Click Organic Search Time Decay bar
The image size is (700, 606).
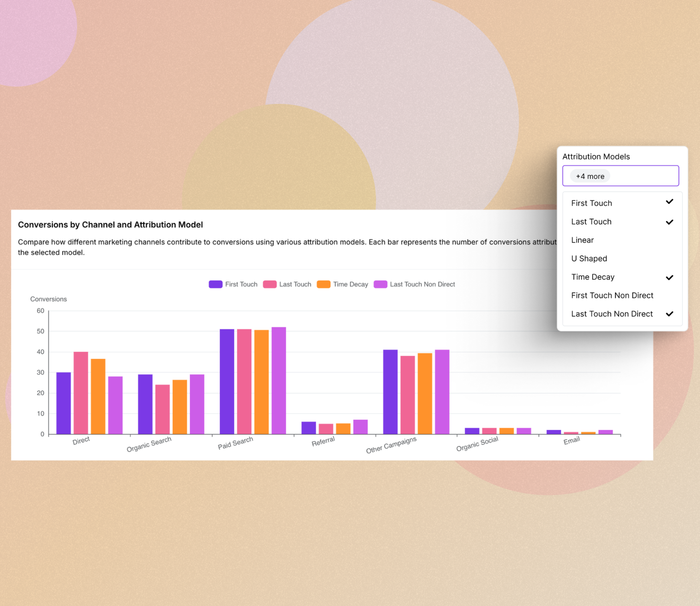click(x=180, y=407)
